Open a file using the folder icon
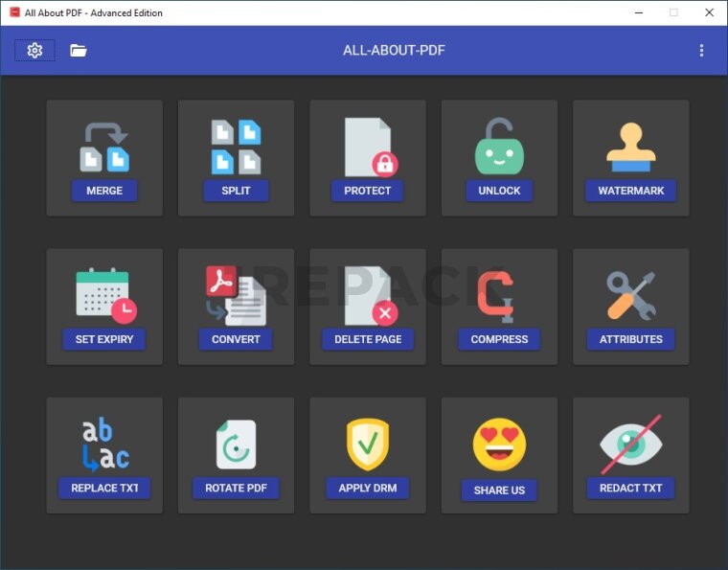The width and height of the screenshot is (728, 570). (79, 51)
